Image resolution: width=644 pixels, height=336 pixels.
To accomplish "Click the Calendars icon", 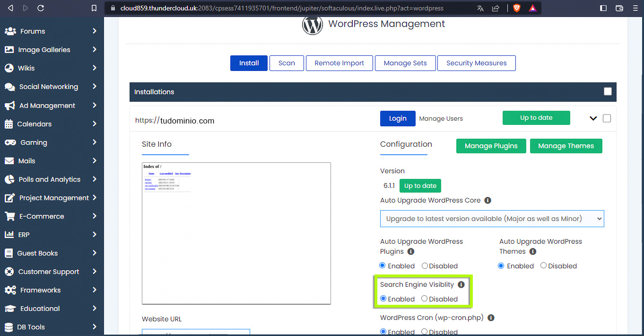I will pos(9,124).
